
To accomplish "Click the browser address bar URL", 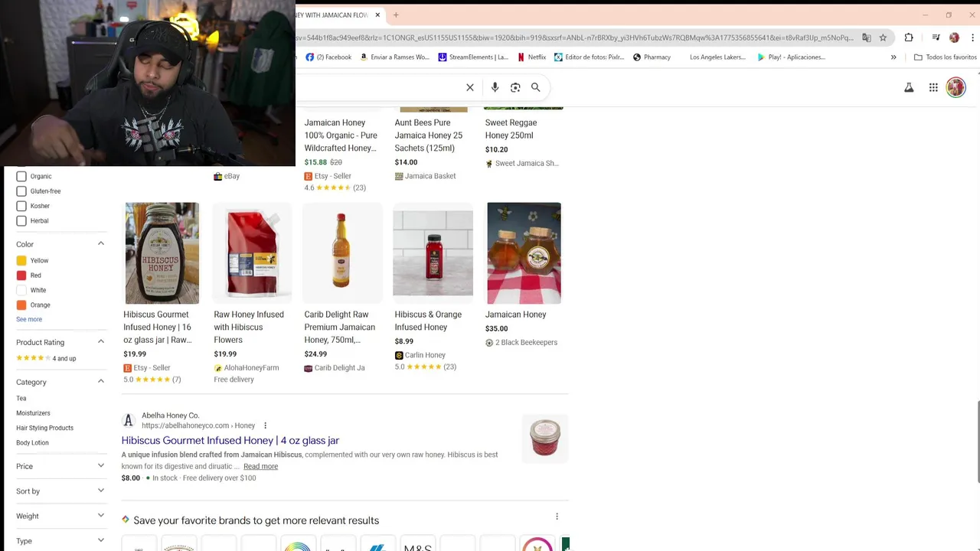I will pyautogui.click(x=574, y=37).
